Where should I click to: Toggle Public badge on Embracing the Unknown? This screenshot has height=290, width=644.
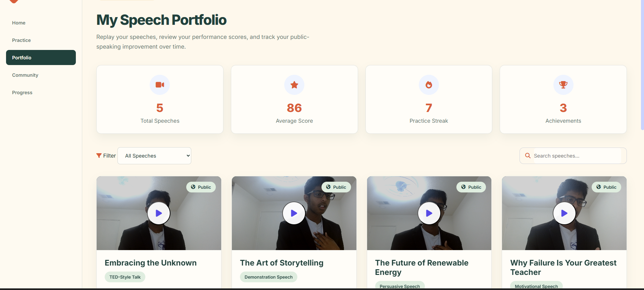coord(201,187)
